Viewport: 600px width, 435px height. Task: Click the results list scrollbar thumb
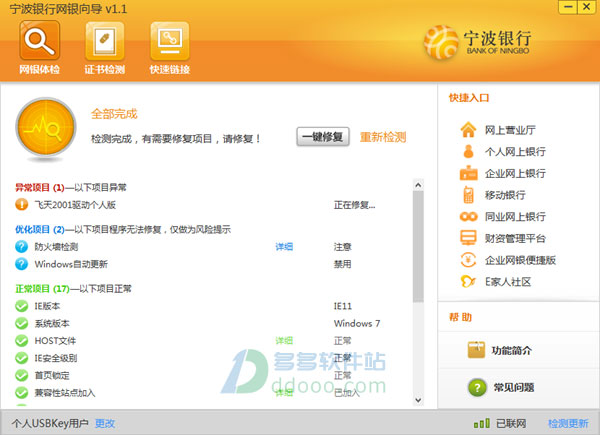pos(418,247)
